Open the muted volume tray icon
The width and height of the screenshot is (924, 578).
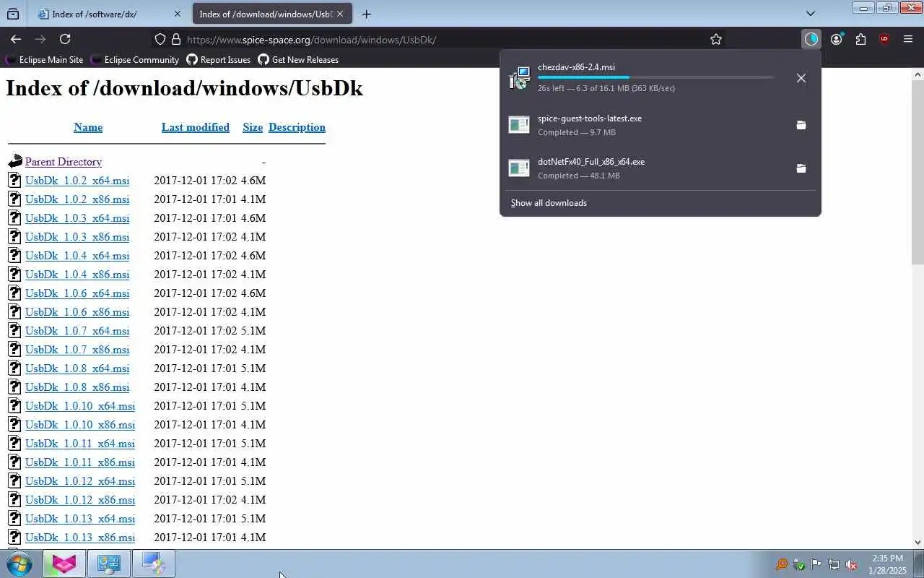pyautogui.click(x=851, y=565)
